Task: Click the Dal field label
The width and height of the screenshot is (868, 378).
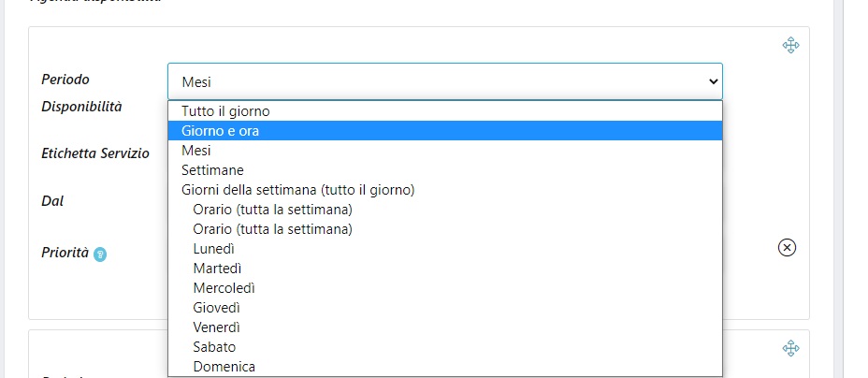Action: [52, 200]
